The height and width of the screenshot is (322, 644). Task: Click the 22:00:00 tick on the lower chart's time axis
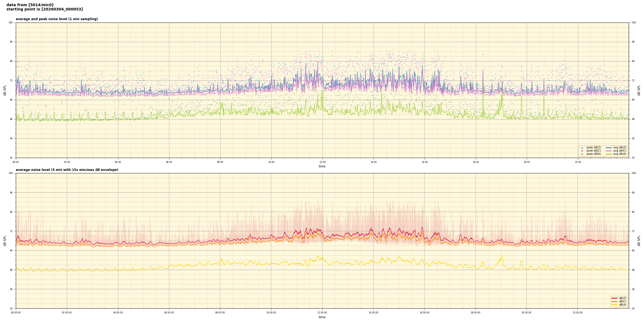pyautogui.click(x=578, y=313)
